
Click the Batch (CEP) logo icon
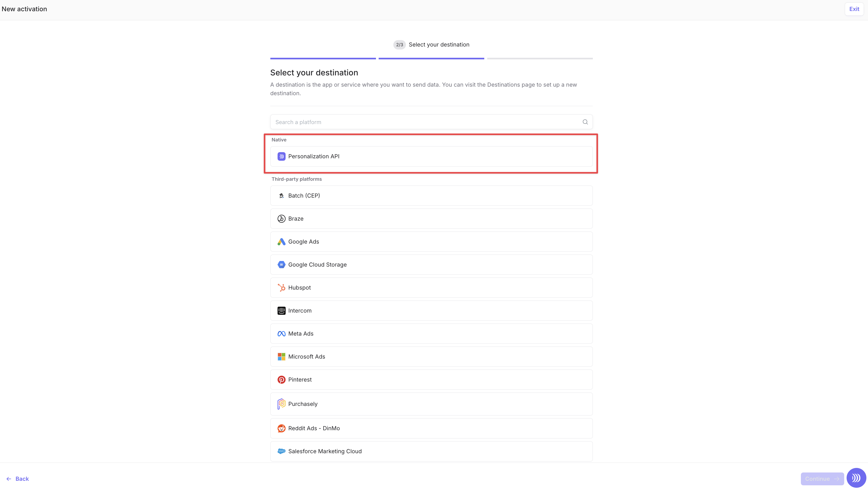[x=281, y=196]
